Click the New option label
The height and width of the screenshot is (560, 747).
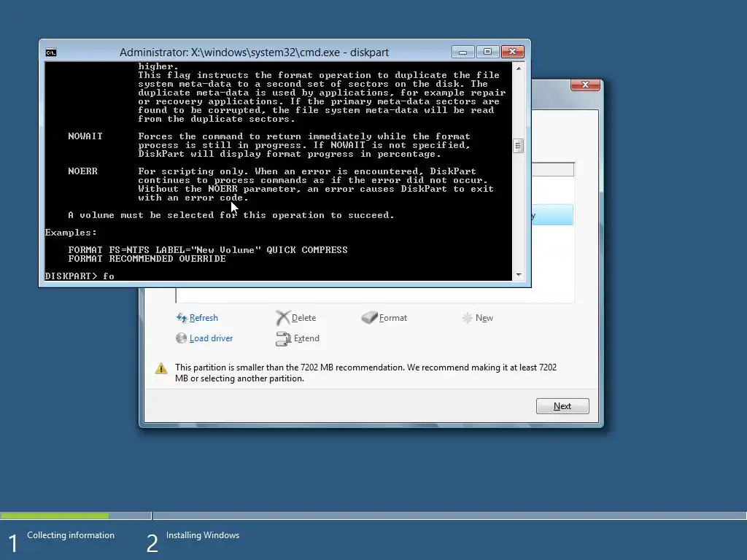484,318
